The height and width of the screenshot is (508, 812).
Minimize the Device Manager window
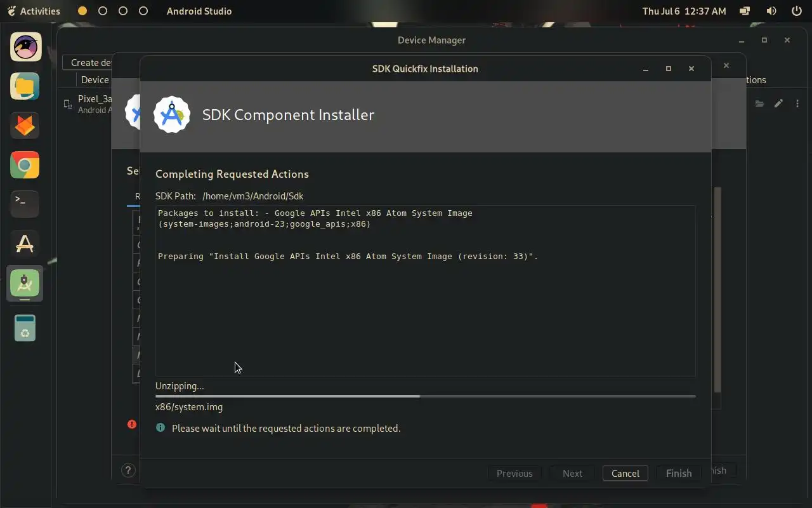coord(742,40)
